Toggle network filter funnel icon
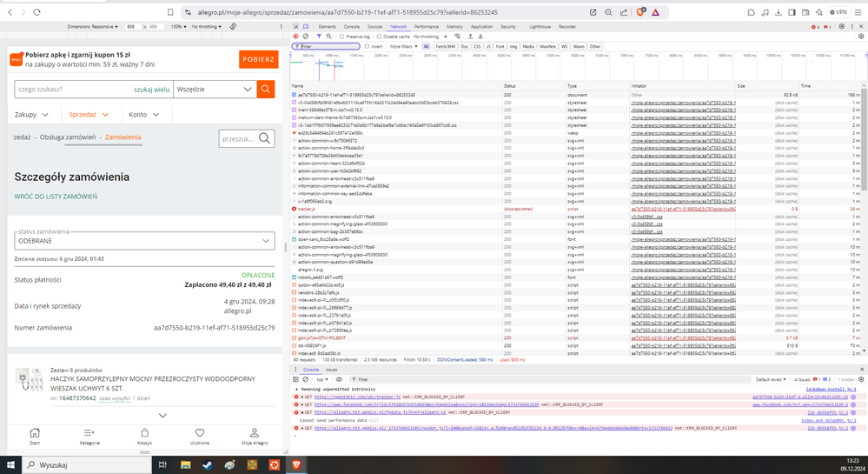This screenshot has width=868, height=474. tap(319, 37)
